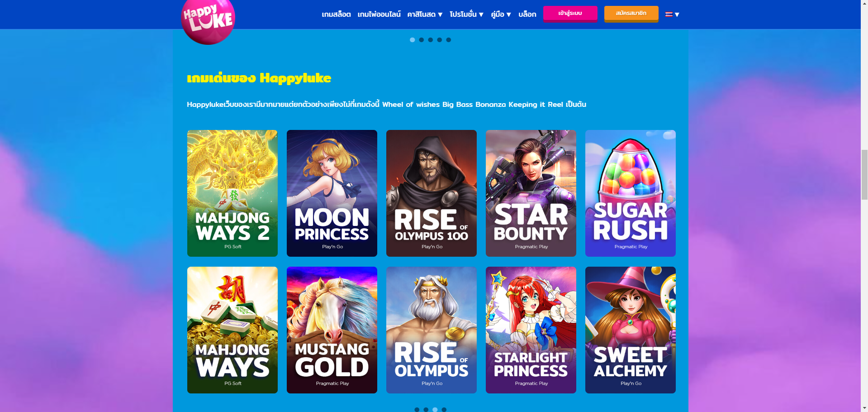This screenshot has height=412, width=868.
Task: Click the pink เข้าสู่ระบบ login button
Action: 570,14
